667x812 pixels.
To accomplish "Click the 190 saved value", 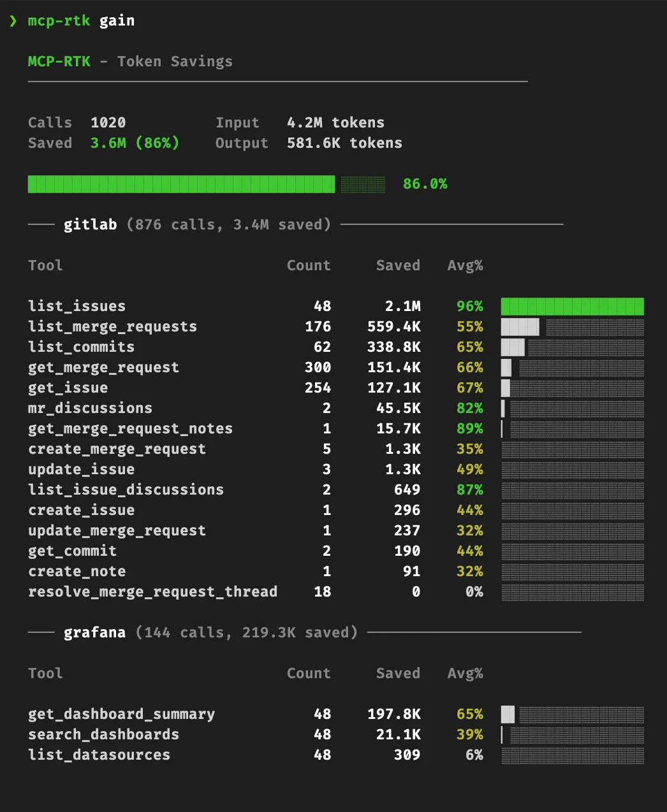I will tap(407, 551).
